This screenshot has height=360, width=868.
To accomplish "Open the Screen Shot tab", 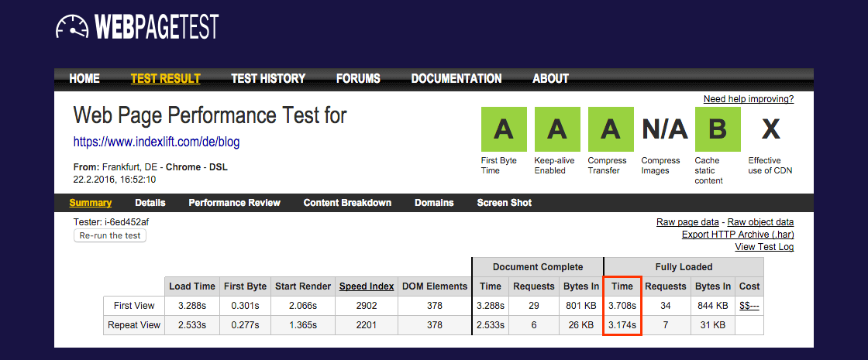I will click(505, 203).
